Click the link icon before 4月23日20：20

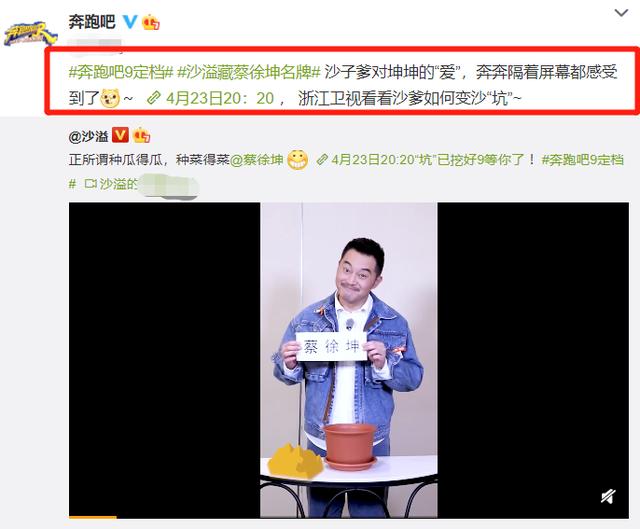click(153, 98)
